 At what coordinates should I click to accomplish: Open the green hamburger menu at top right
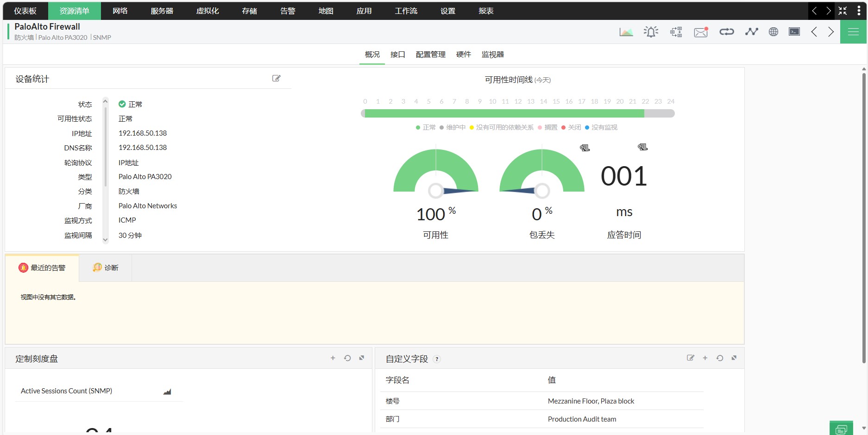(853, 31)
